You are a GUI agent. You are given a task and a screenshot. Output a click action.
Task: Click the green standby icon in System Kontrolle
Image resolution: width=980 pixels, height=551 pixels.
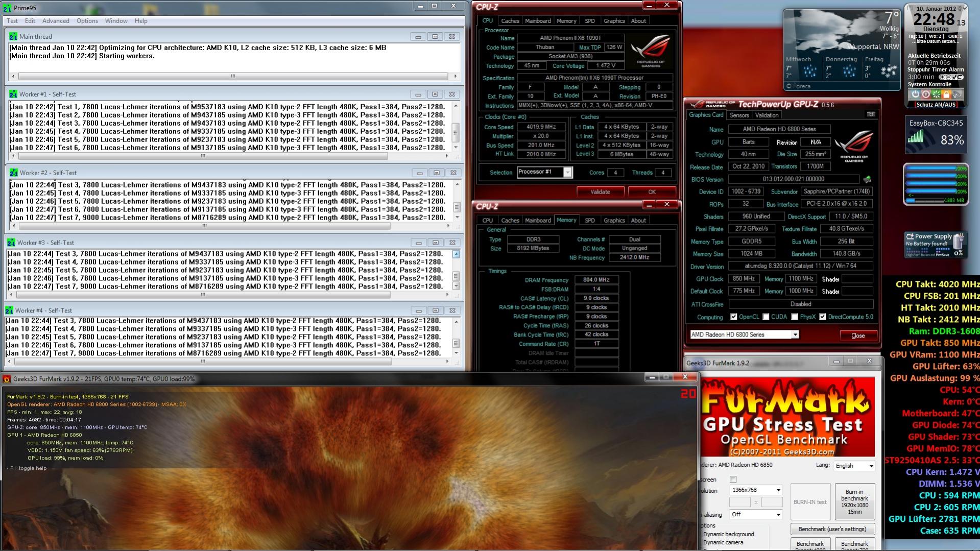(936, 94)
